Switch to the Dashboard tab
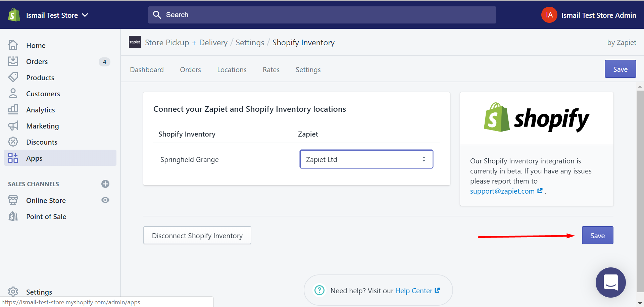The height and width of the screenshot is (307, 644). point(147,69)
